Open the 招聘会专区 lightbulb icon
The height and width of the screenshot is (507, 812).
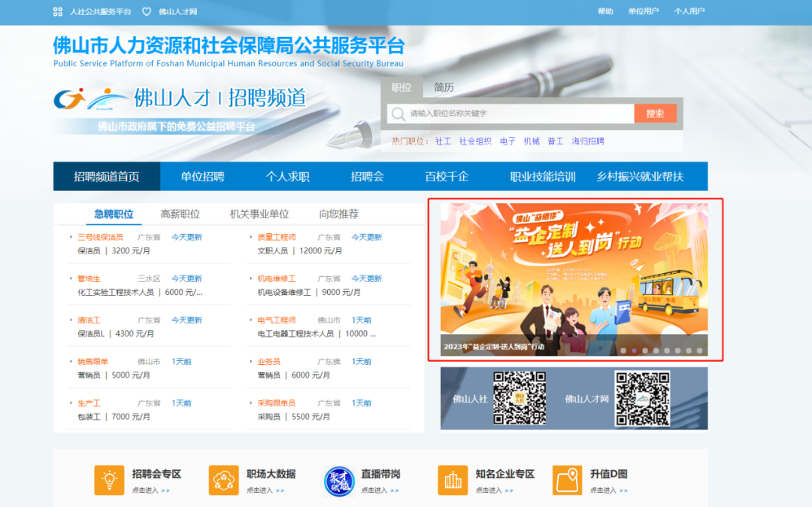click(109, 480)
